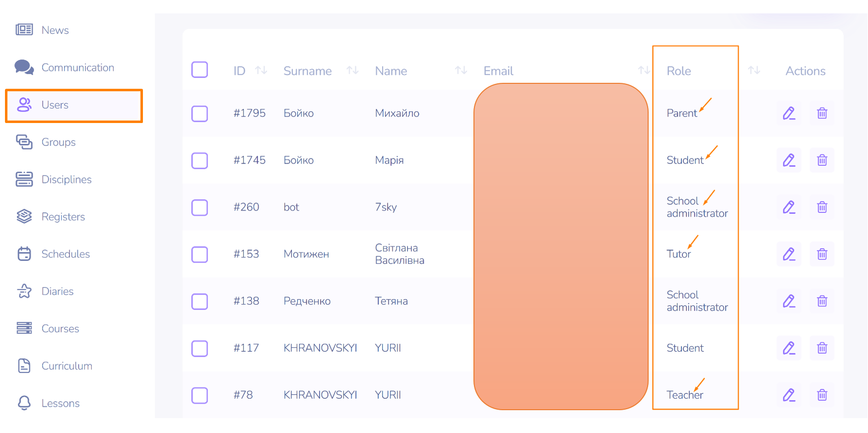Click the edit pencil icon for user #1795

[x=789, y=114]
